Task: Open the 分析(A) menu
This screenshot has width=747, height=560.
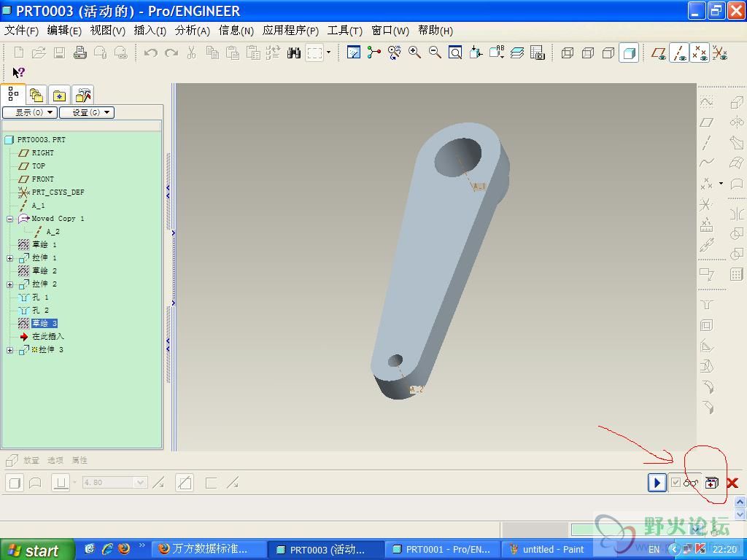Action: (x=193, y=31)
